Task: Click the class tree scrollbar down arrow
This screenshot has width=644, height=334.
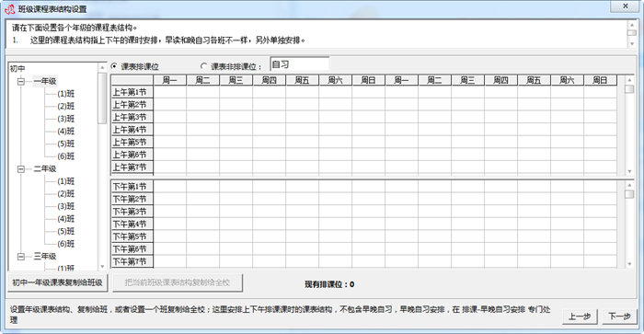Action: point(102,267)
